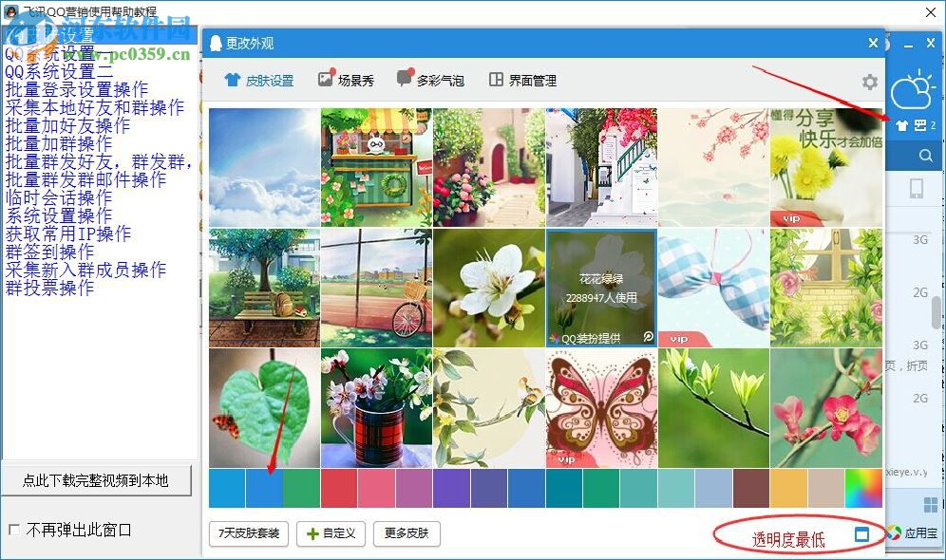
Task: Select the butterfly pattern vip skin
Action: pyautogui.click(x=601, y=407)
